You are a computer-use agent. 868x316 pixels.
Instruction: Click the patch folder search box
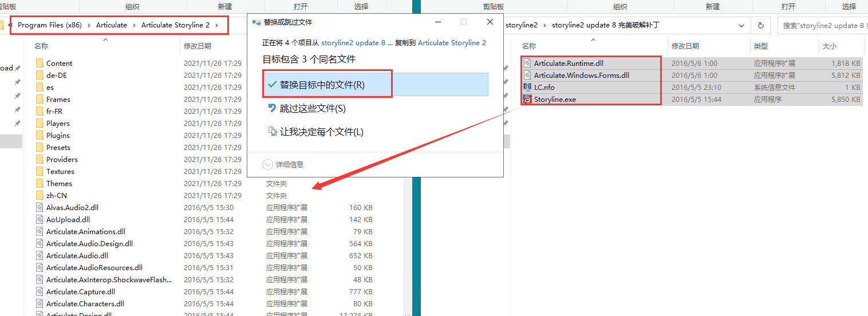[823, 25]
